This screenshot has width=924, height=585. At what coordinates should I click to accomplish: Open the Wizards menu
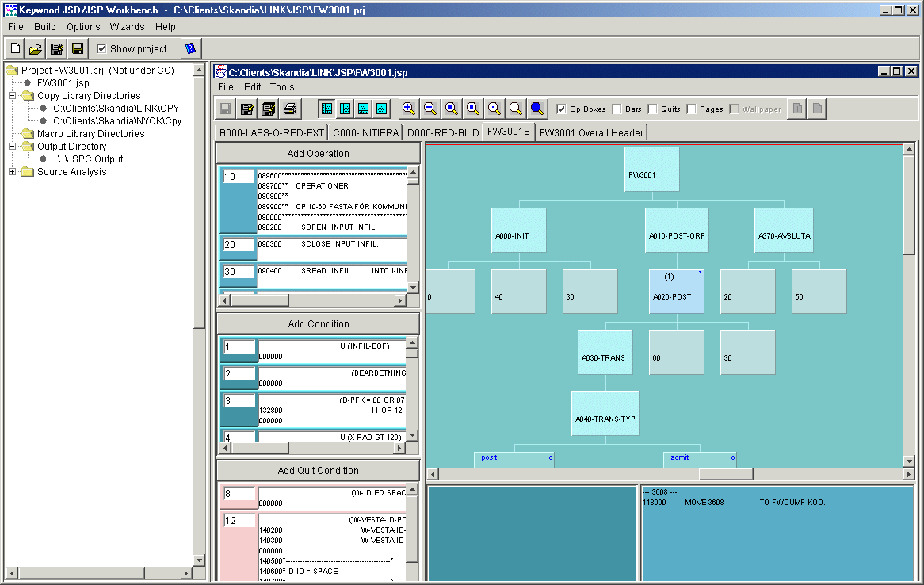click(127, 27)
